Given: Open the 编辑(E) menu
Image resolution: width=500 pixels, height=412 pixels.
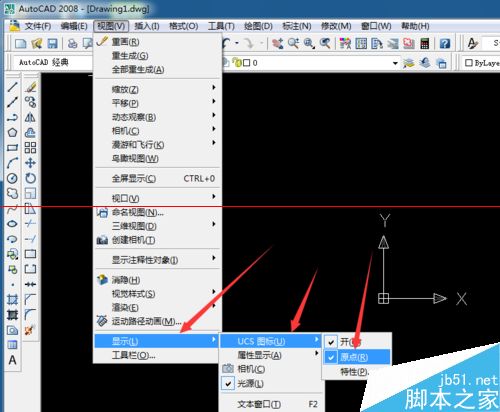Looking at the screenshot, I should coord(74,26).
